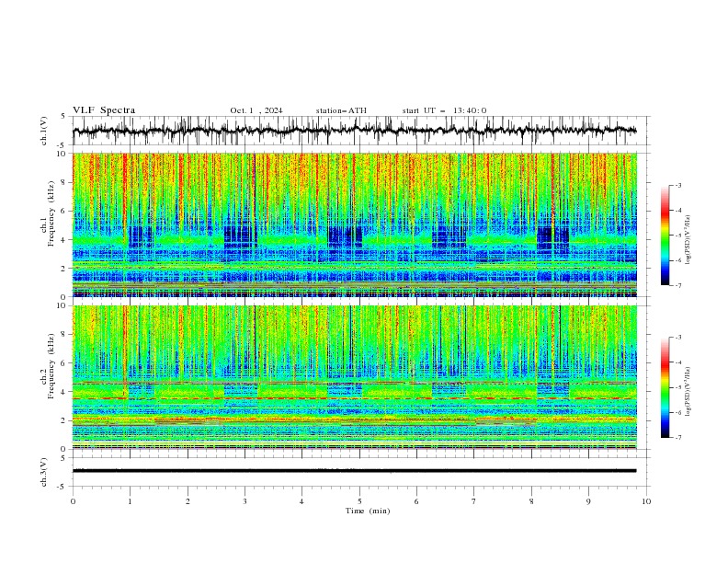Click the ch.2 spectrogram panel
Image resolution: width=728 pixels, height=563 pixels.
pyautogui.click(x=355, y=377)
